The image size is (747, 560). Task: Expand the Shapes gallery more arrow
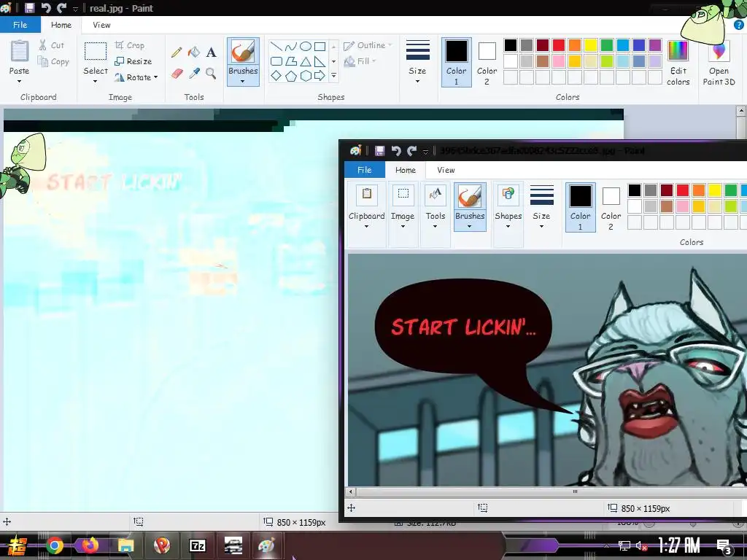[333, 76]
